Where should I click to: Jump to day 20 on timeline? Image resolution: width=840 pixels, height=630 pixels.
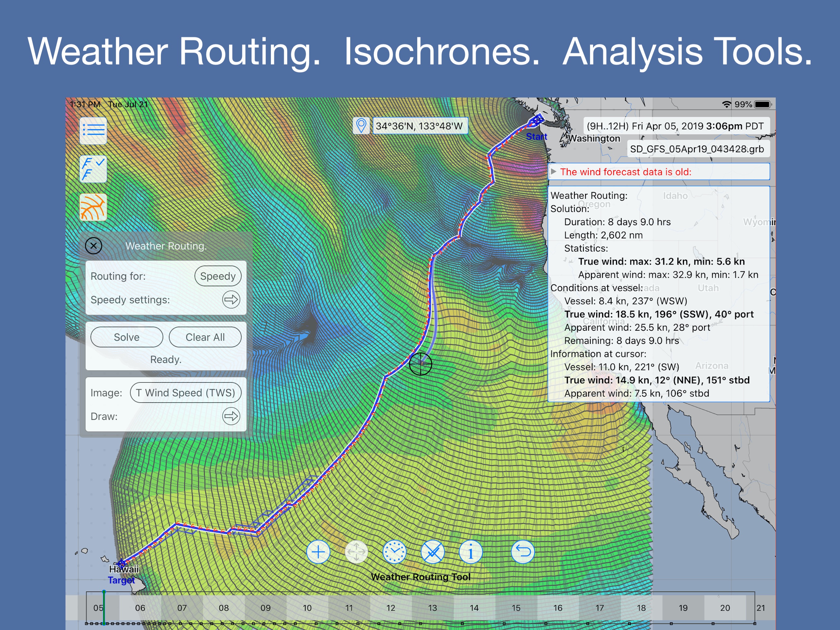[725, 608]
